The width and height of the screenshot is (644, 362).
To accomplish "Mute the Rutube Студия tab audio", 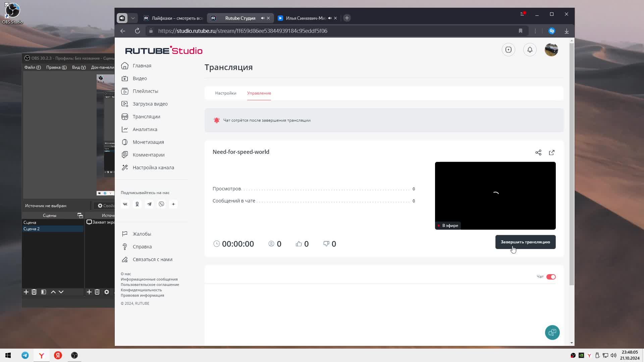I will coord(263,18).
